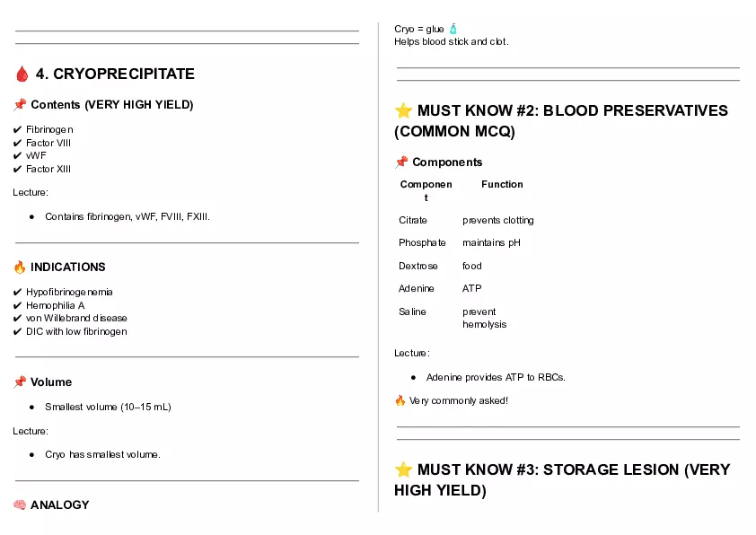Click the pushpin icon next to Volume
This screenshot has width=756, height=535.
(x=20, y=382)
